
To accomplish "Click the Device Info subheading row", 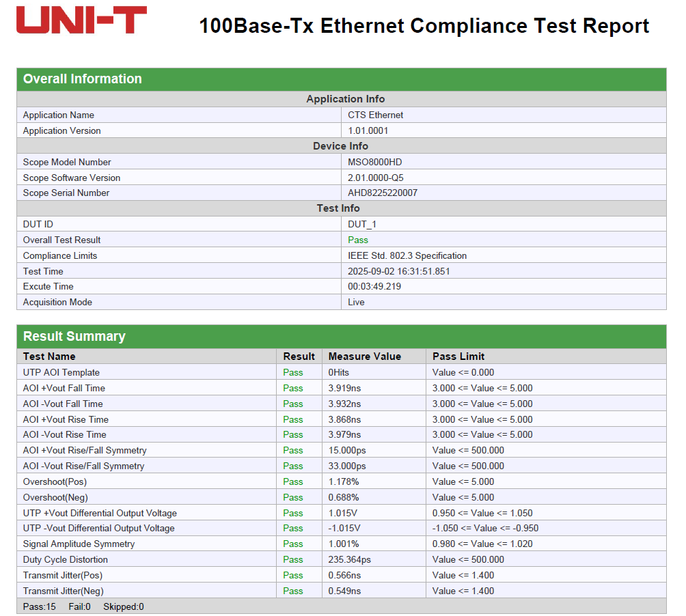I will click(340, 146).
